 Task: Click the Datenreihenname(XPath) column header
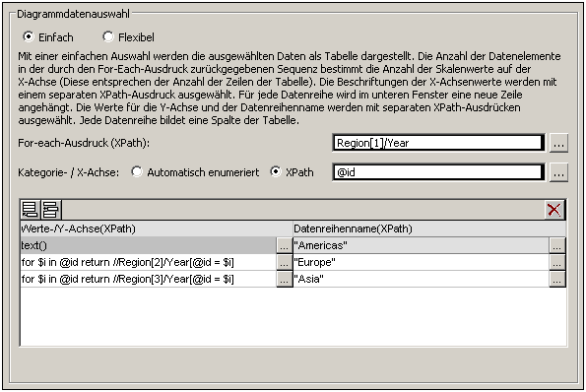[x=429, y=229]
